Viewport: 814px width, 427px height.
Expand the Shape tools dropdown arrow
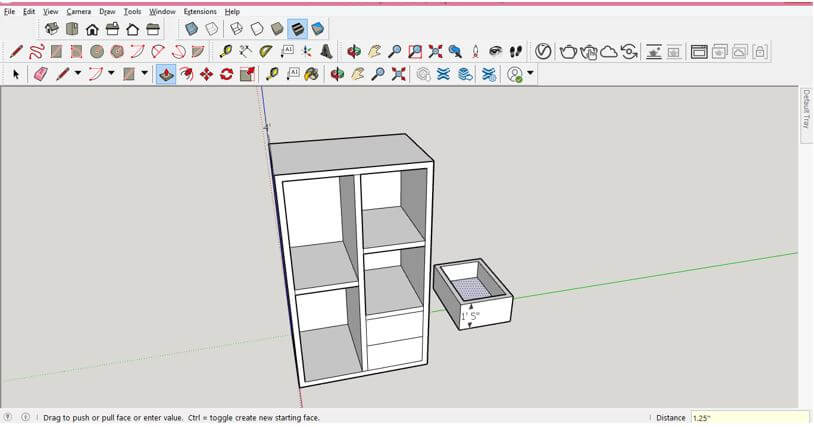pos(145,73)
